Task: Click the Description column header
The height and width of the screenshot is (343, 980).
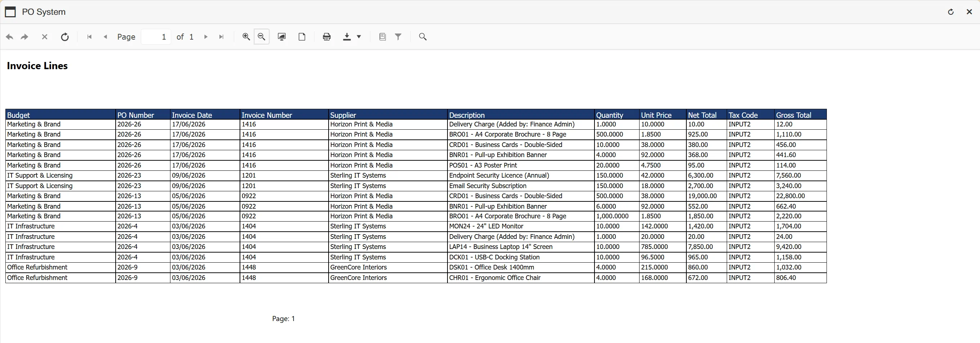Action: pos(521,115)
